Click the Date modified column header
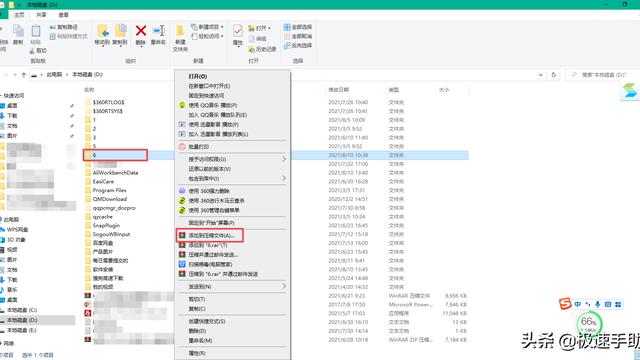This screenshot has width=640, height=360. pos(339,89)
